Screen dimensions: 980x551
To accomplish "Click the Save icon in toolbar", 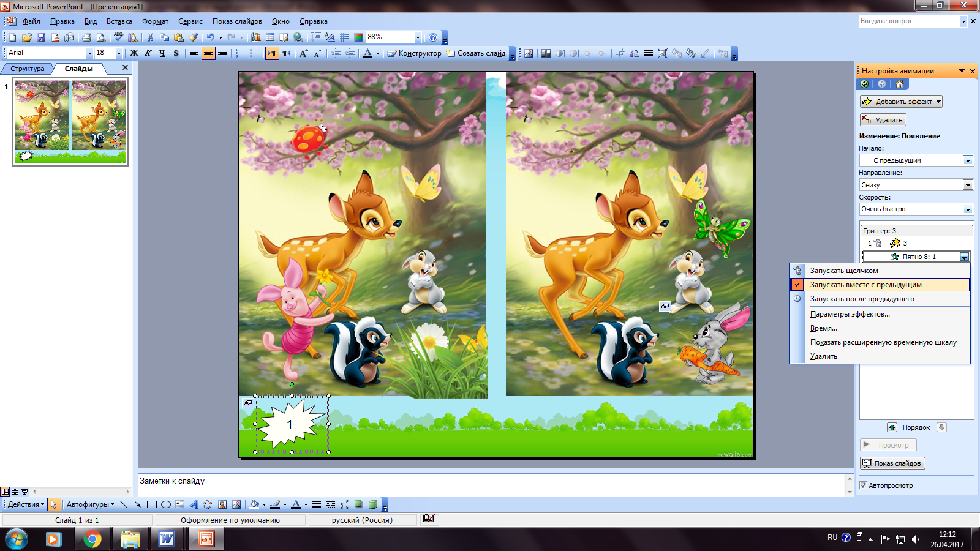I will point(41,37).
